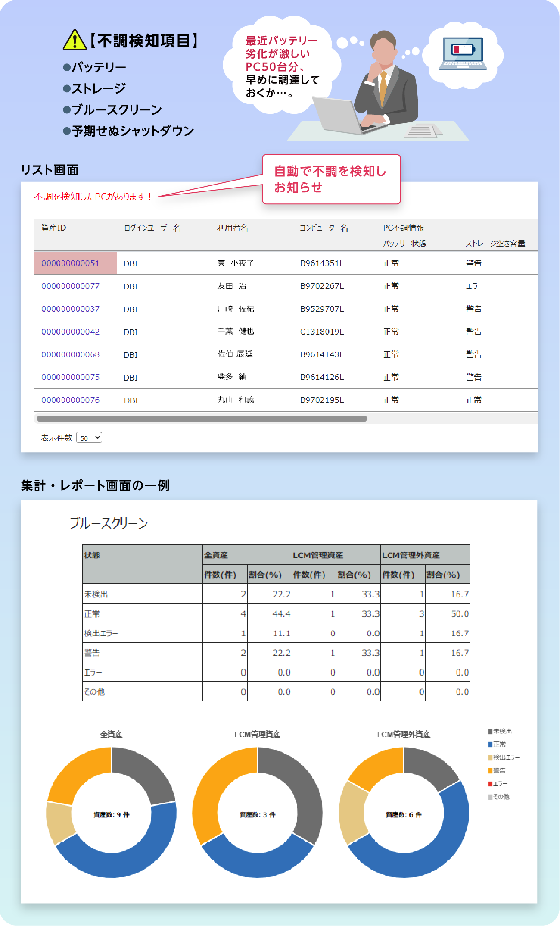Click the computer name C1318019L
The image size is (560, 926).
point(322,332)
